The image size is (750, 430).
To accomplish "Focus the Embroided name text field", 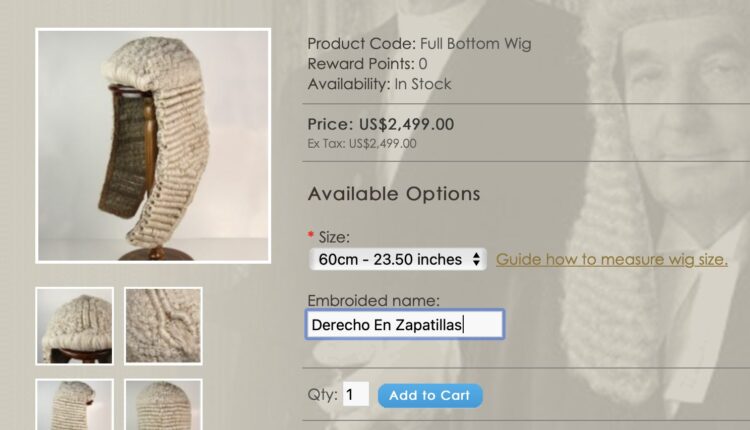I will click(405, 325).
